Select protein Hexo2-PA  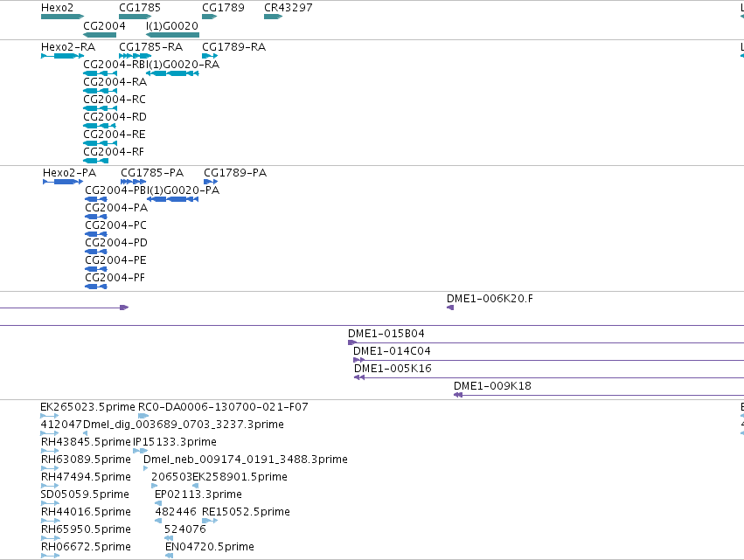click(69, 173)
